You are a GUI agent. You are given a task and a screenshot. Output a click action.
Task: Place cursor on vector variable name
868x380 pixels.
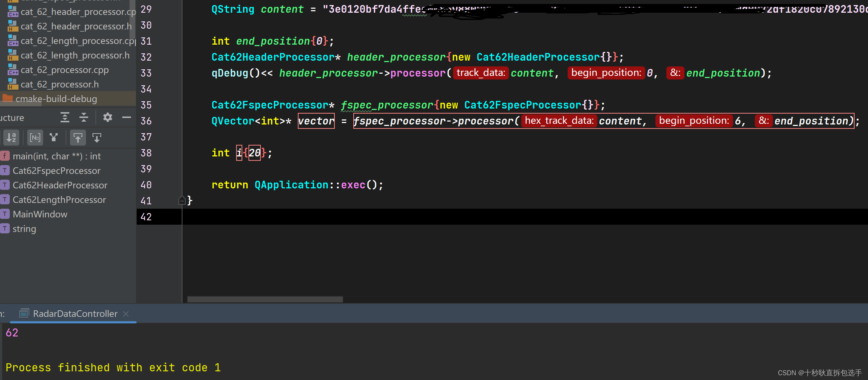click(316, 121)
